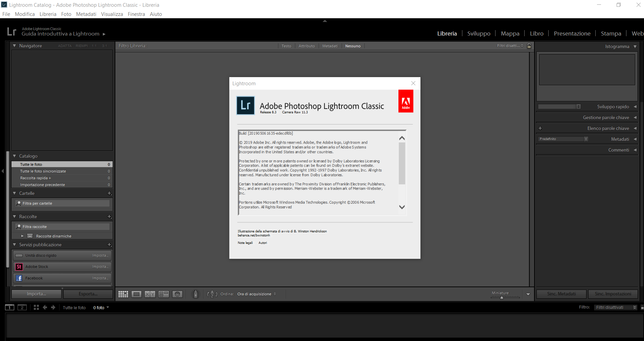Open the File menu
This screenshot has height=341, width=644.
coord(6,14)
